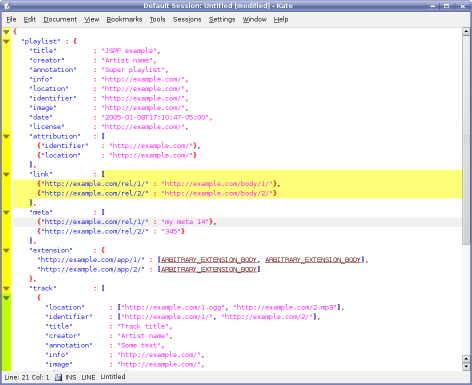Open the Settings menu
This screenshot has height=385, width=472.
coord(222,19)
